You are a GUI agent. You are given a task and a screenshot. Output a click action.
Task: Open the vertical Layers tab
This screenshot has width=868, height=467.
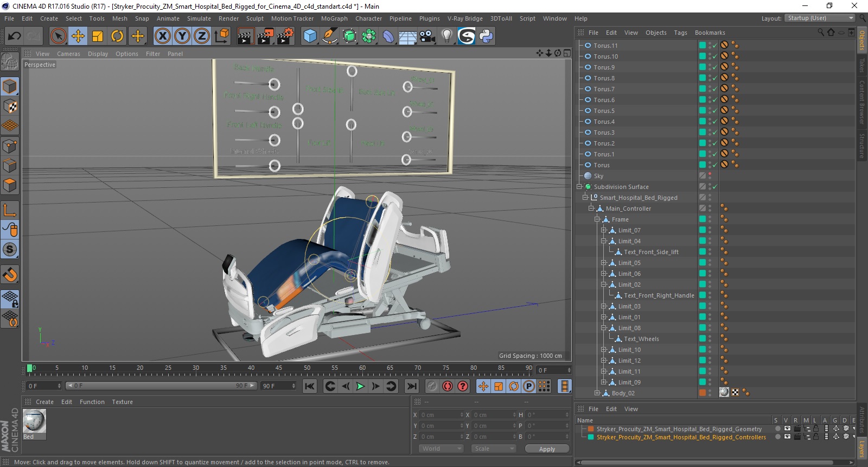tap(862, 449)
